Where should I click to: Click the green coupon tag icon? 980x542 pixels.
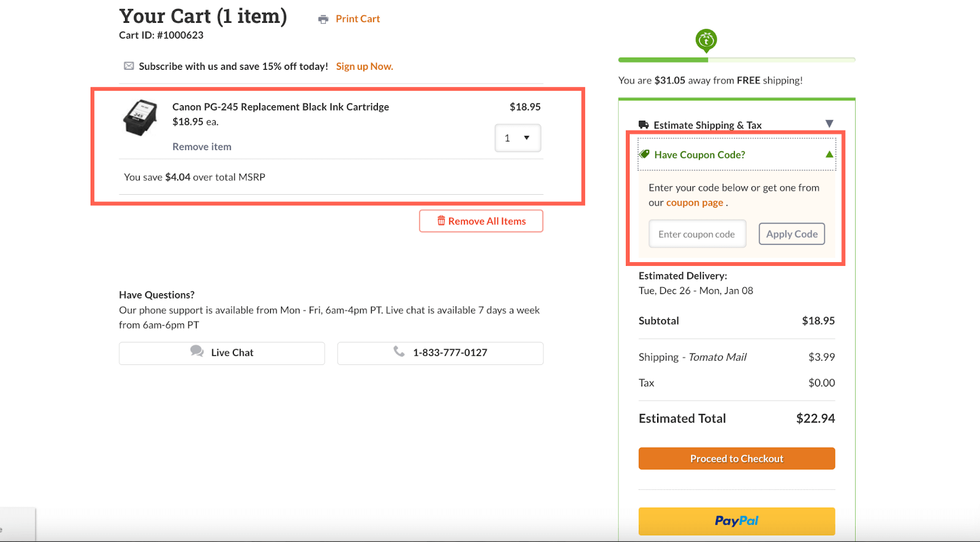coord(645,154)
